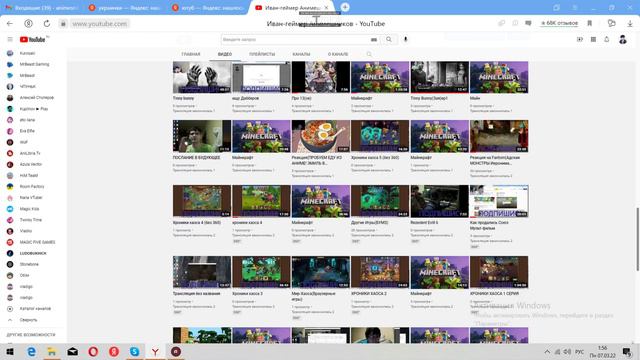Open the notifications bell
Screen dimensions: 640x360
click(x=607, y=40)
